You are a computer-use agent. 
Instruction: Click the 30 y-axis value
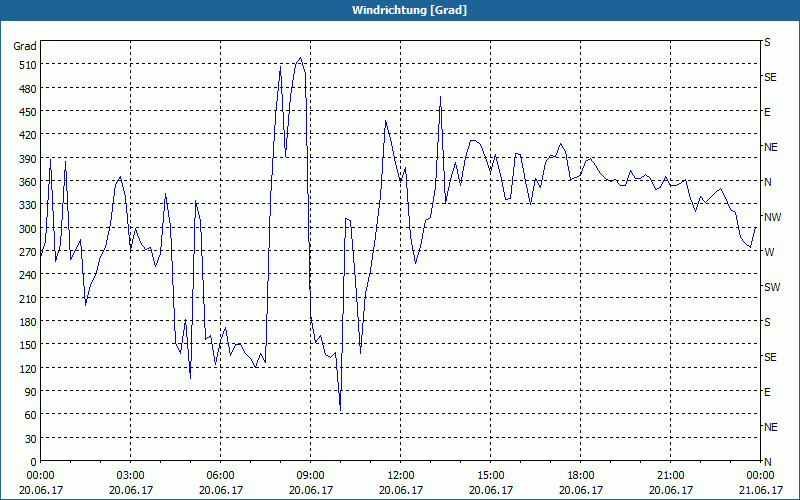coord(31,439)
